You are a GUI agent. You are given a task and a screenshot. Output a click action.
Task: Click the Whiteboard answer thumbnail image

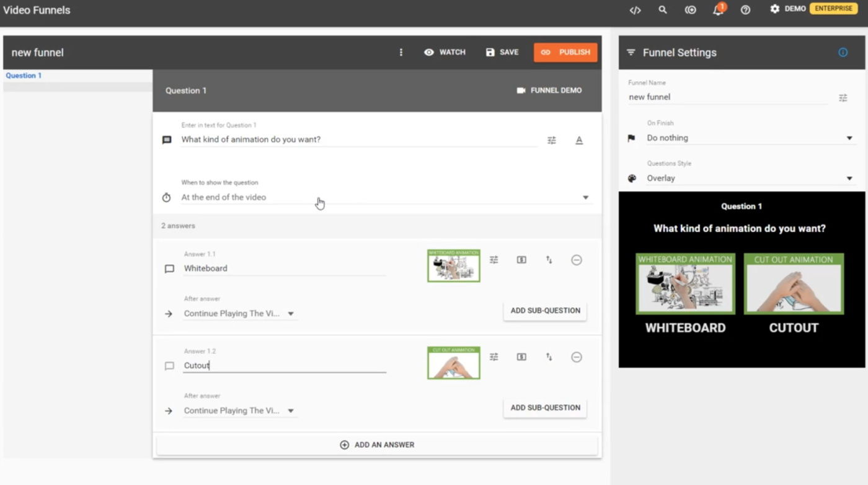(453, 265)
